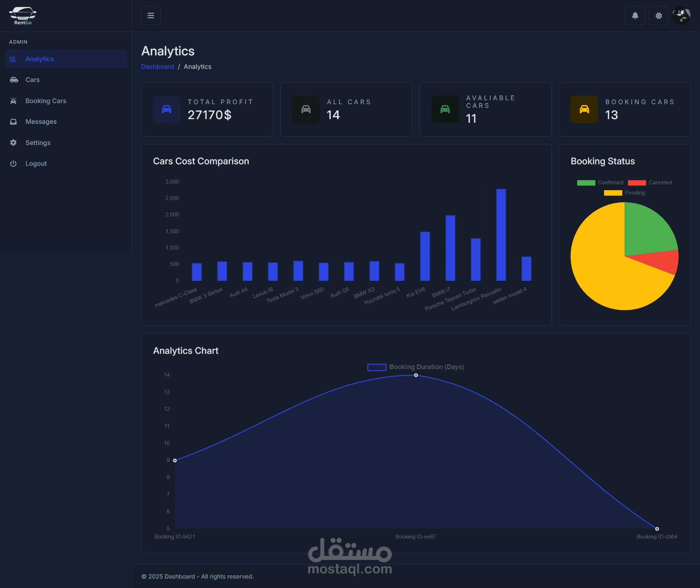Switch theme with the sun icon
The image size is (700, 588).
pyautogui.click(x=658, y=16)
